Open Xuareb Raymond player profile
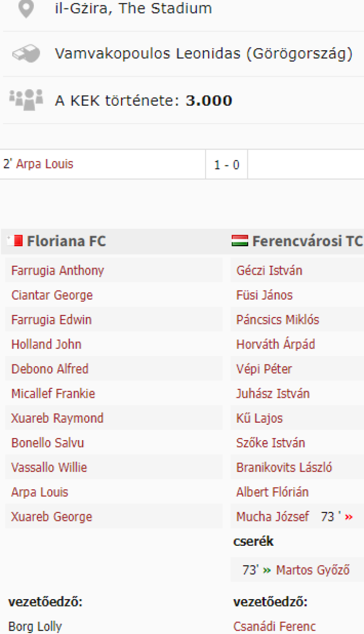 (x=57, y=418)
